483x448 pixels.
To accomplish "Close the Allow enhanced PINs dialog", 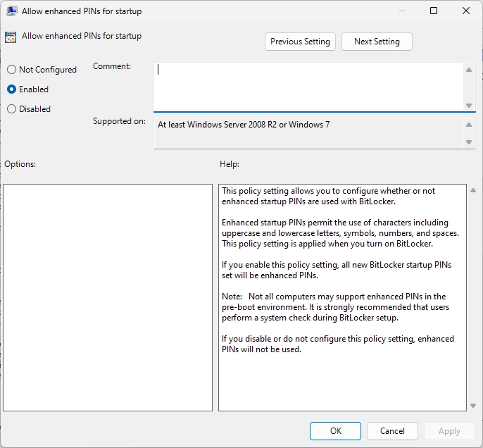I will click(x=466, y=11).
